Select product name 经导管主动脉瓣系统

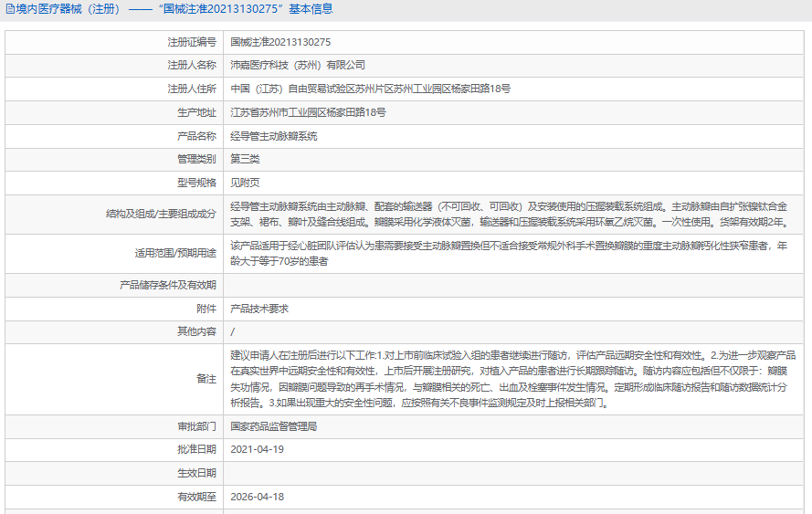pyautogui.click(x=274, y=136)
